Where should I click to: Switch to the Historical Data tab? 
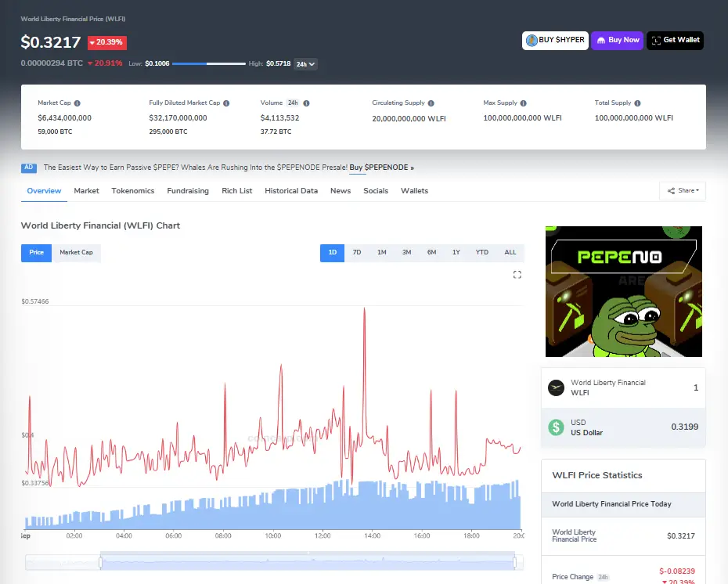291,191
